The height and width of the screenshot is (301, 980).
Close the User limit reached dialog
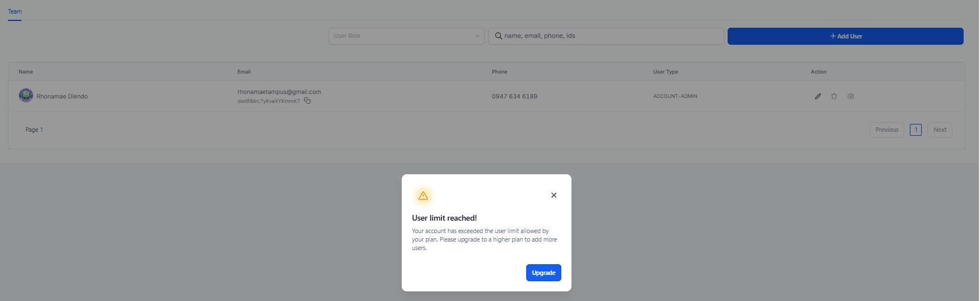click(554, 195)
